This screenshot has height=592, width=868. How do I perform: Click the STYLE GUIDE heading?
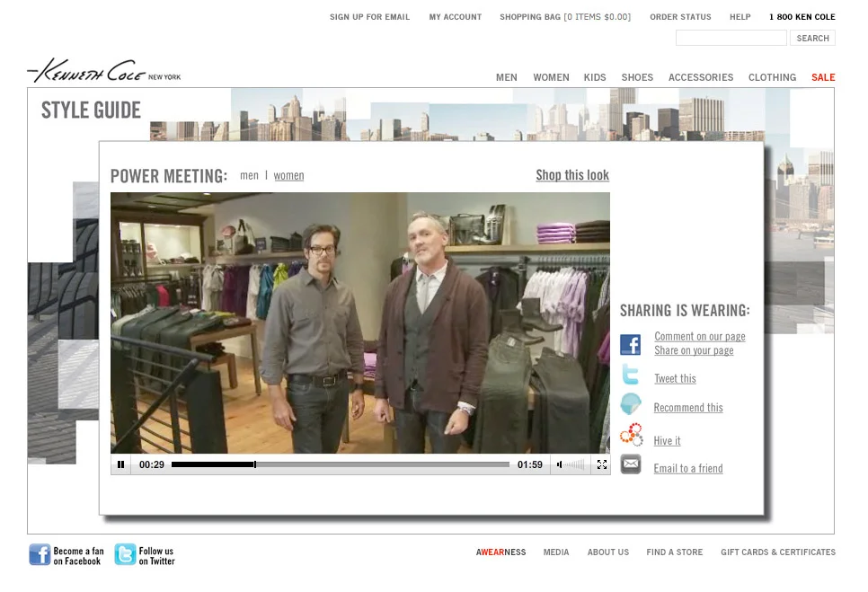click(x=91, y=110)
